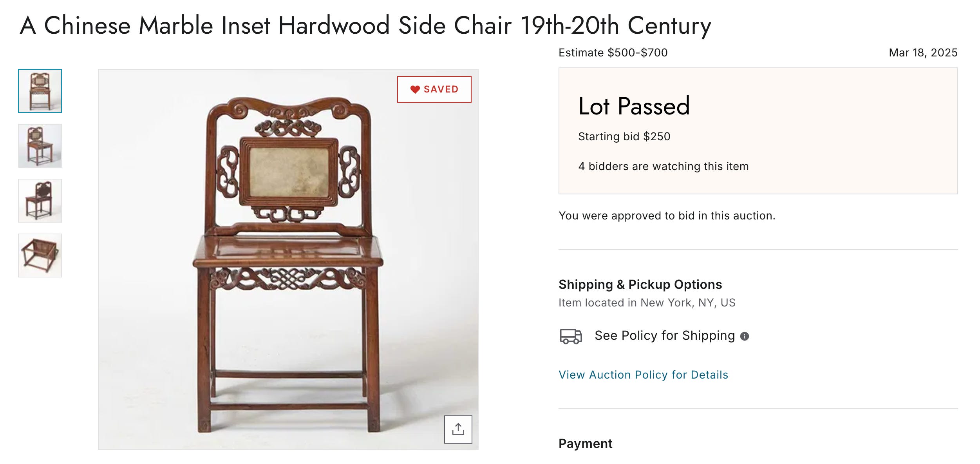Click the Payment section heading
Viewport: 980px width, 464px height.
pos(585,443)
